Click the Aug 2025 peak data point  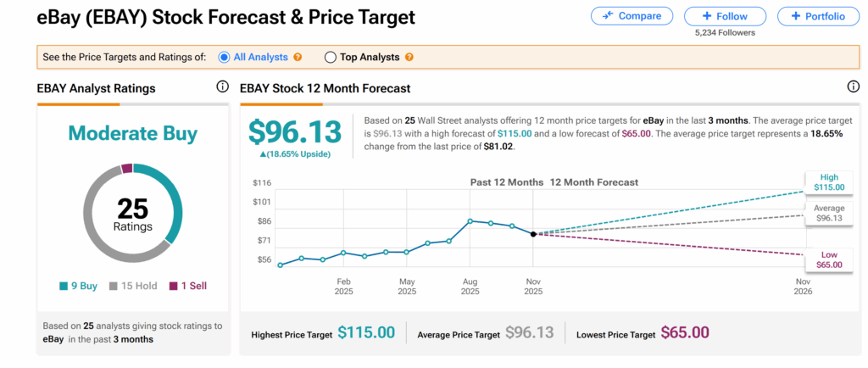tap(470, 220)
